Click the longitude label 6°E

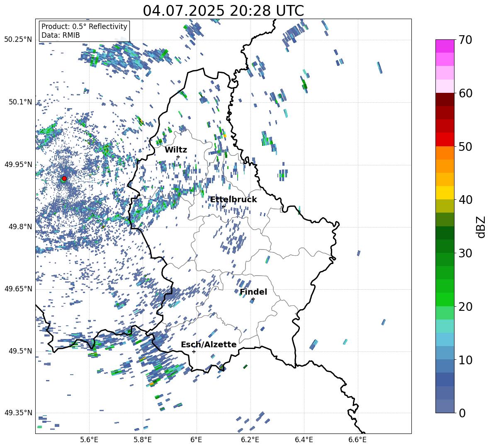tap(196, 440)
